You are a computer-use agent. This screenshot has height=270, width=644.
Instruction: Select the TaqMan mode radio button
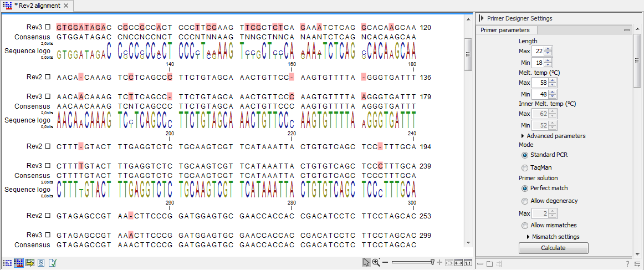[525, 167]
